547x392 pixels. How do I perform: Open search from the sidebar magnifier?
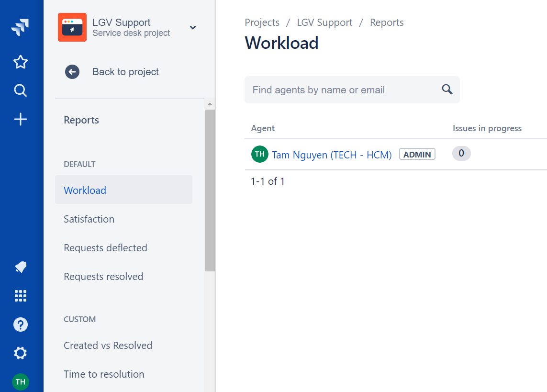click(20, 90)
